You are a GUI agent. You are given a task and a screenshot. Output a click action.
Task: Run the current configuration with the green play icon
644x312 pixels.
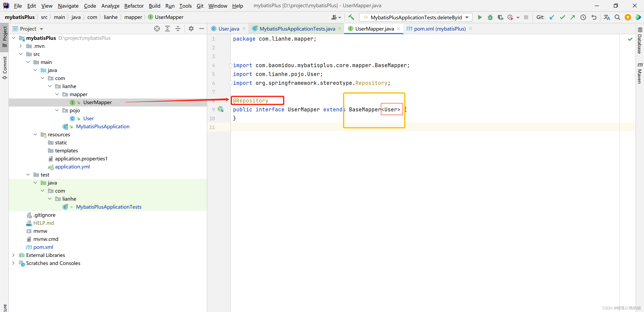[480, 17]
